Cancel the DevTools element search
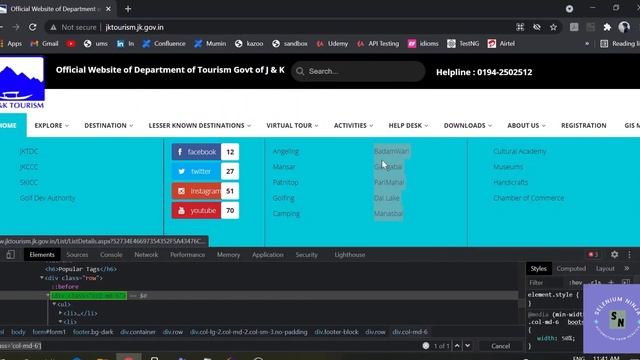This screenshot has width=640, height=360. 500,346
